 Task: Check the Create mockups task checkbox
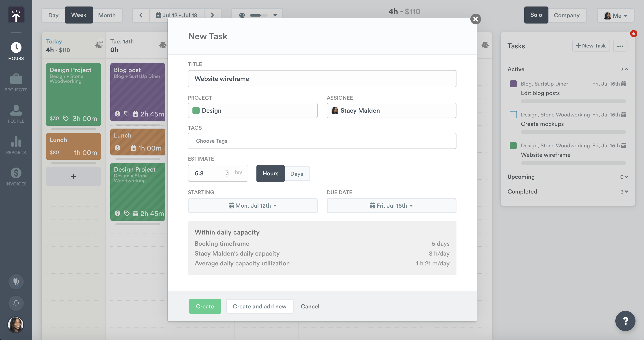coord(513,115)
